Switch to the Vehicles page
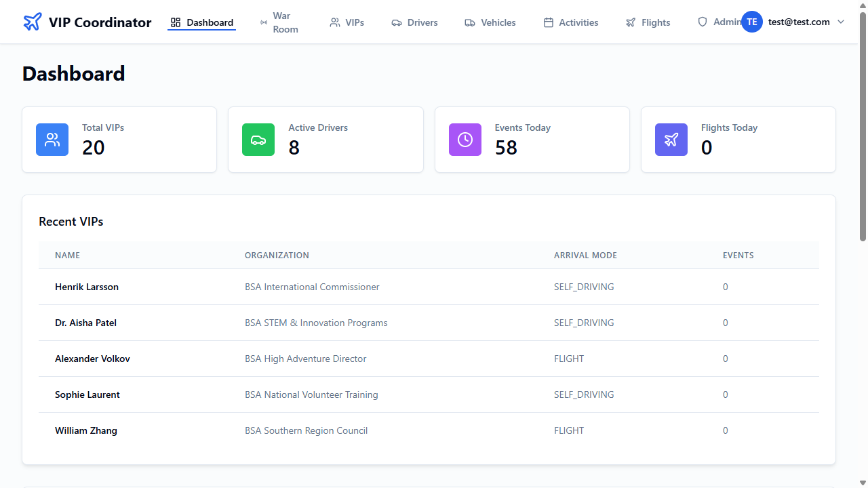The image size is (868, 488). point(490,22)
